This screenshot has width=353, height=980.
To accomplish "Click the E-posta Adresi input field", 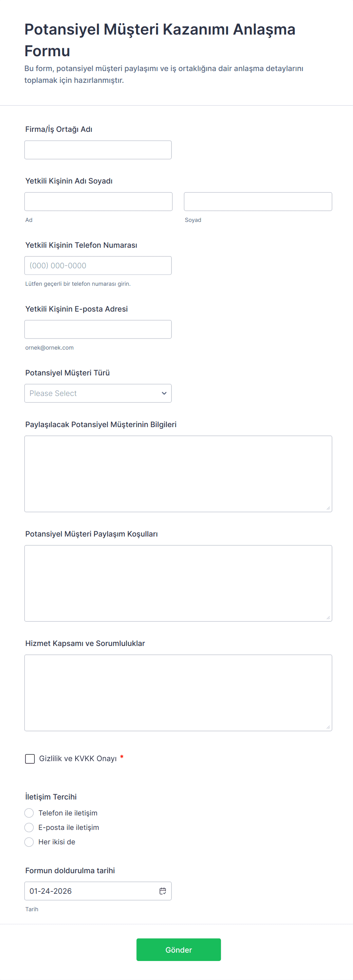I will [98, 329].
